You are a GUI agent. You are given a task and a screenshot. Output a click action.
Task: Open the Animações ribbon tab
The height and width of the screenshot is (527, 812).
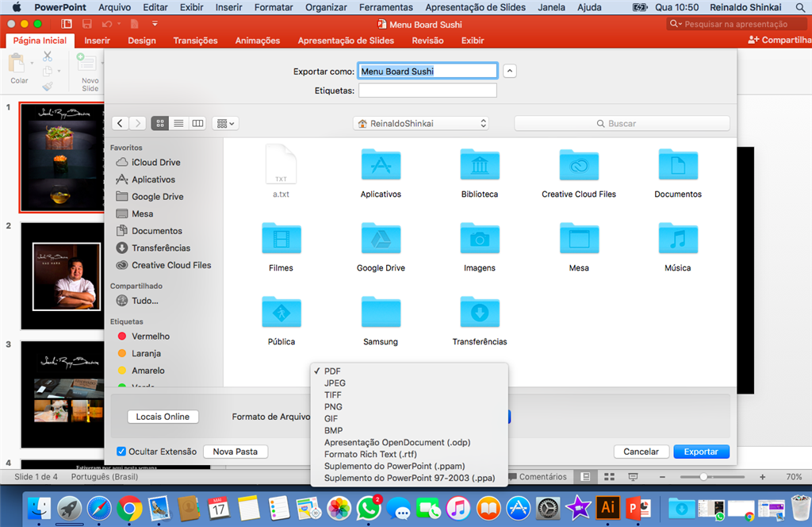pyautogui.click(x=258, y=40)
